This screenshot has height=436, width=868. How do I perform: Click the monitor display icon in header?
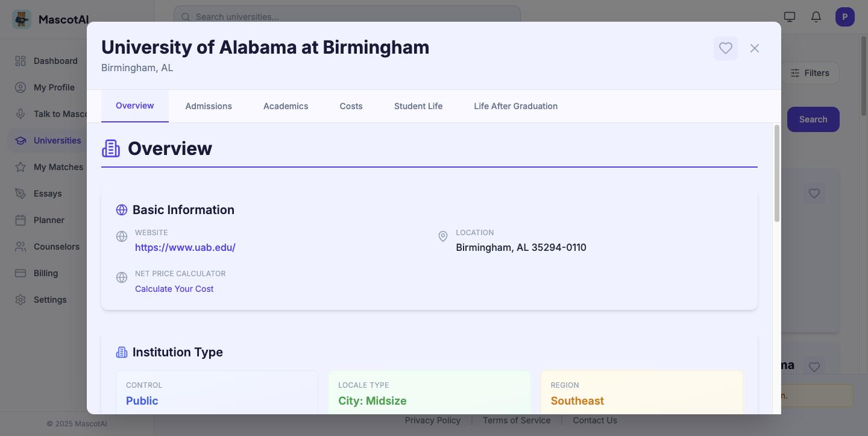pyautogui.click(x=790, y=17)
